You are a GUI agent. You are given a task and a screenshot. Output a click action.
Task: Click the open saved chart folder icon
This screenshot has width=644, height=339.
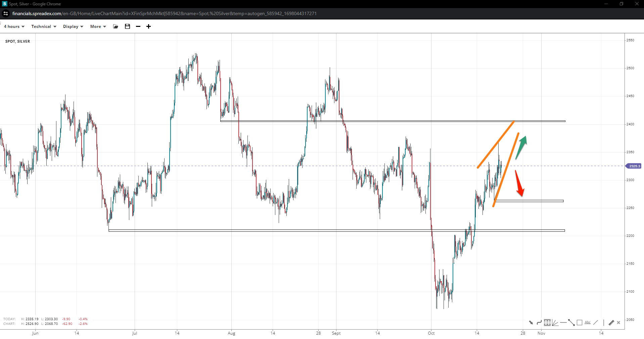[x=116, y=27]
